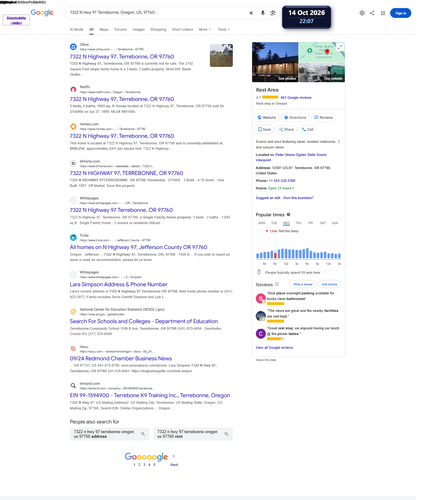The width and height of the screenshot is (421, 500).
Task: Open the EIN Terrebone K9 Training result
Action: click(150, 395)
